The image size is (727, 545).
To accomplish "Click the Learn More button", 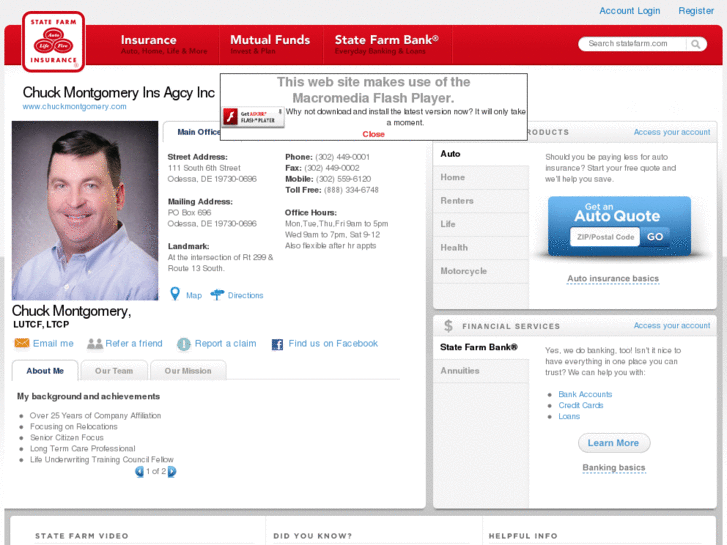I will click(x=613, y=443).
